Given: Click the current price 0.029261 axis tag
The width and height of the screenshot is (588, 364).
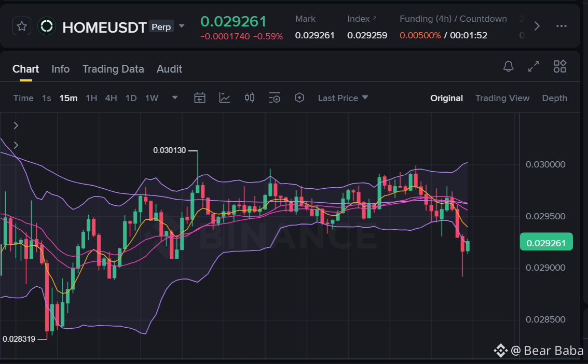Looking at the screenshot, I should (546, 243).
